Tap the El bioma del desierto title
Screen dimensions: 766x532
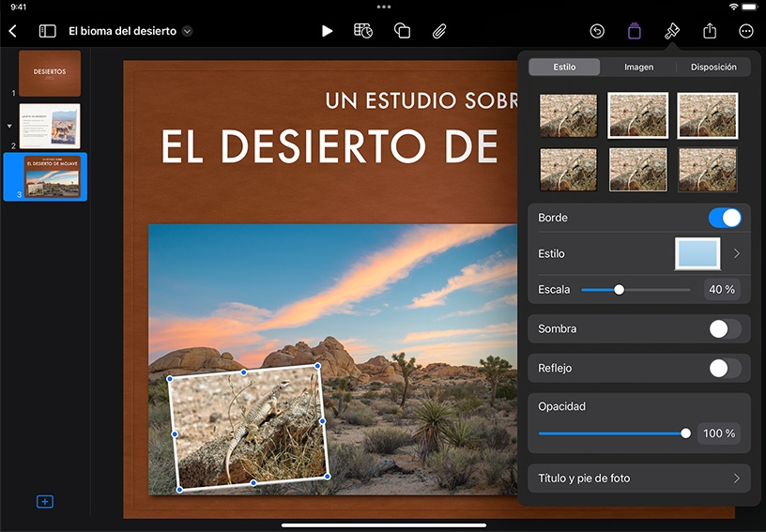pos(122,31)
